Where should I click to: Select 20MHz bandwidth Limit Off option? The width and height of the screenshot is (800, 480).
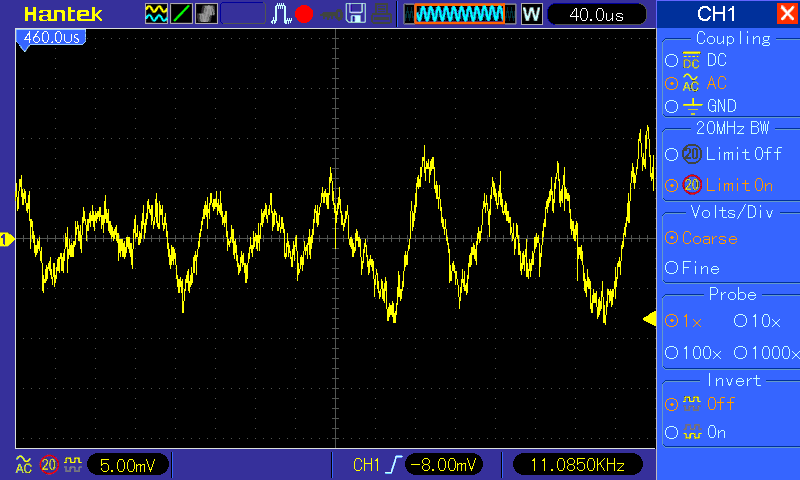click(x=671, y=154)
